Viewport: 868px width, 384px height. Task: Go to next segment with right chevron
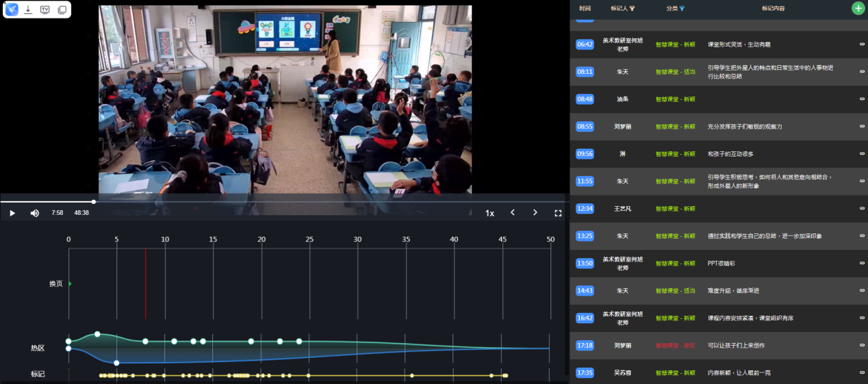[x=535, y=213]
